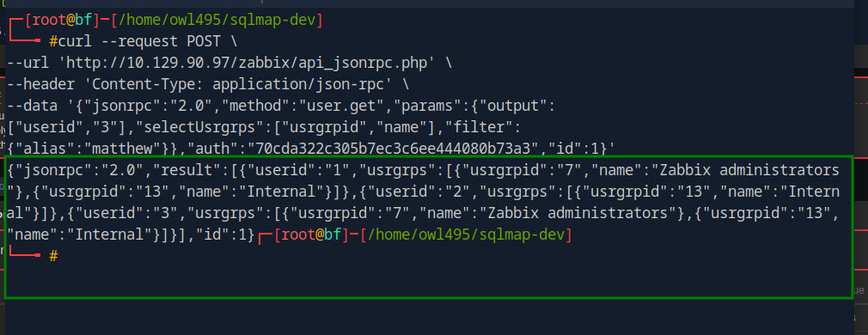The height and width of the screenshot is (335, 868).
Task: Click the '[root@bf]' prompt before the curl command
Action: point(62,21)
